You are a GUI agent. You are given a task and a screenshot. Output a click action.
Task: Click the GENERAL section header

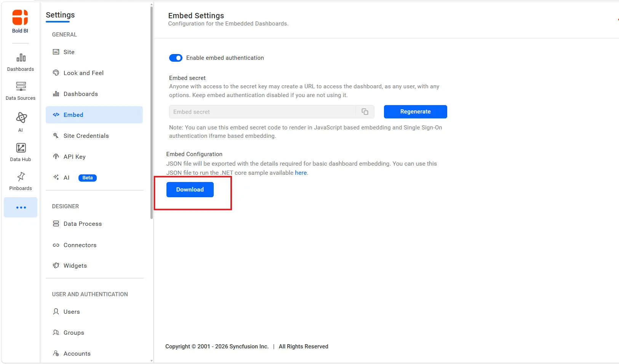64,35
